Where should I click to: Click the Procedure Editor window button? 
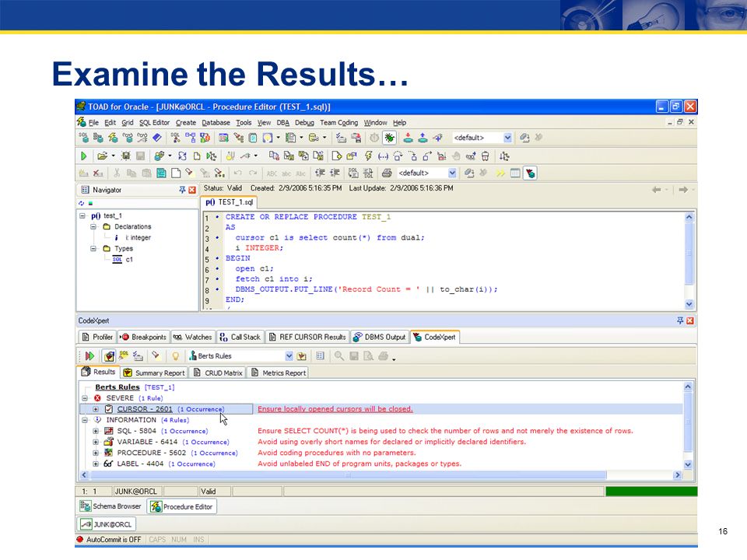[x=182, y=506]
